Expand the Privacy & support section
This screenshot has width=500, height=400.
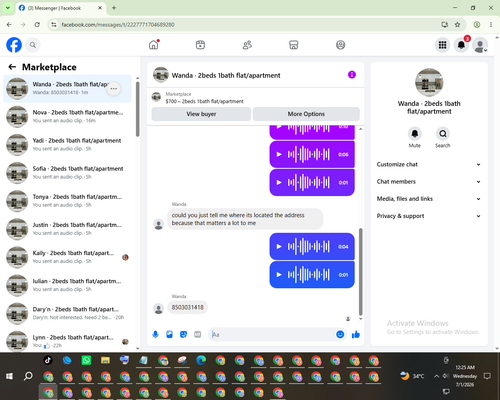(x=429, y=216)
